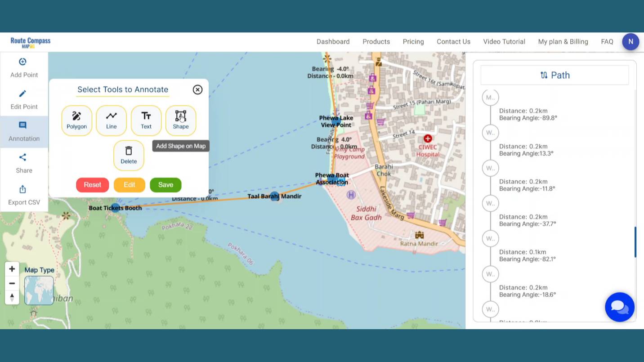Choose the Text annotation tool
Viewport: 644px width, 362px height.
(146, 121)
